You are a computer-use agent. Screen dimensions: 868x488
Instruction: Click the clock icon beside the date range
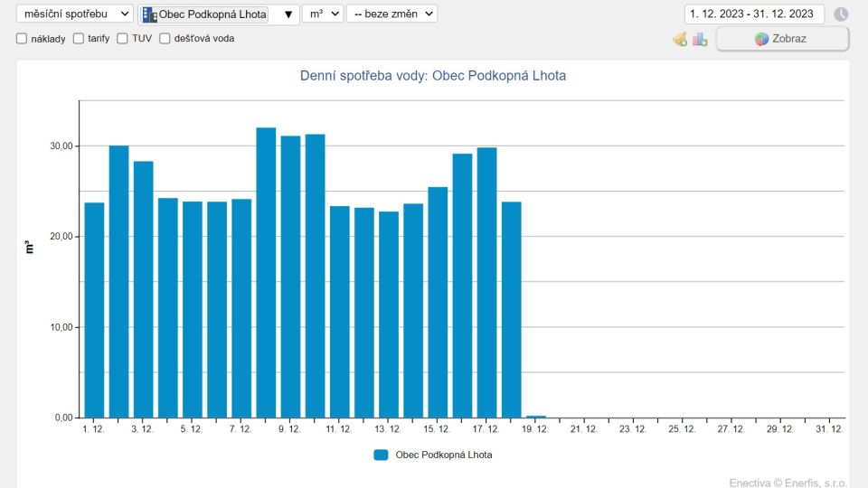(x=841, y=14)
